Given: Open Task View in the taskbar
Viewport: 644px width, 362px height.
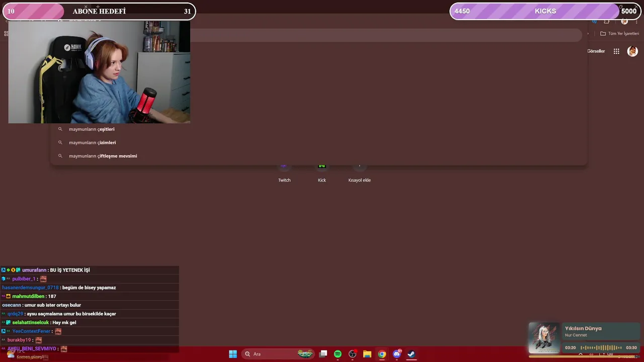Looking at the screenshot, I should tap(323, 354).
